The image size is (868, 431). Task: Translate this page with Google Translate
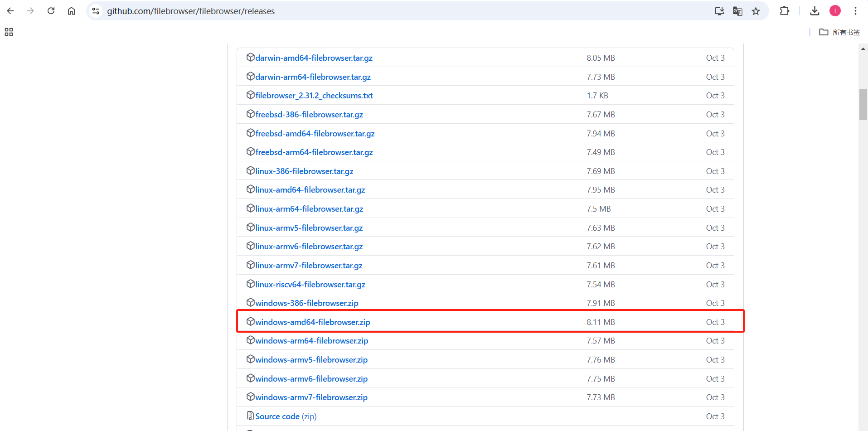737,11
